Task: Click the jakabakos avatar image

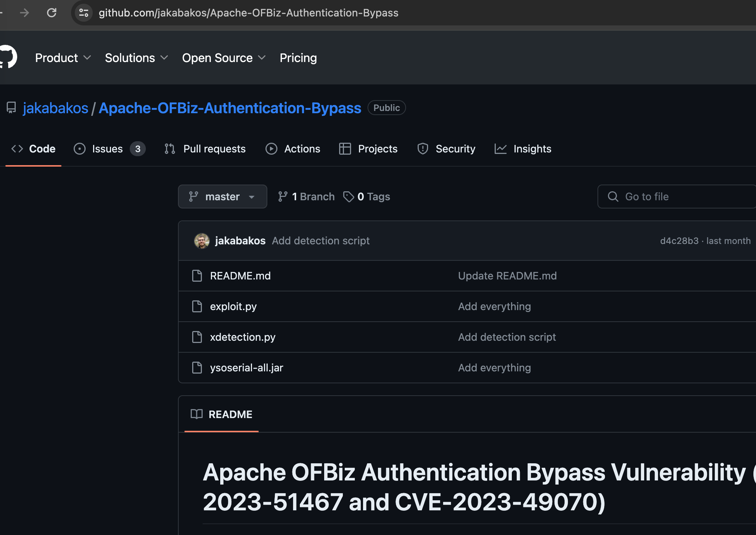Action: pyautogui.click(x=202, y=241)
